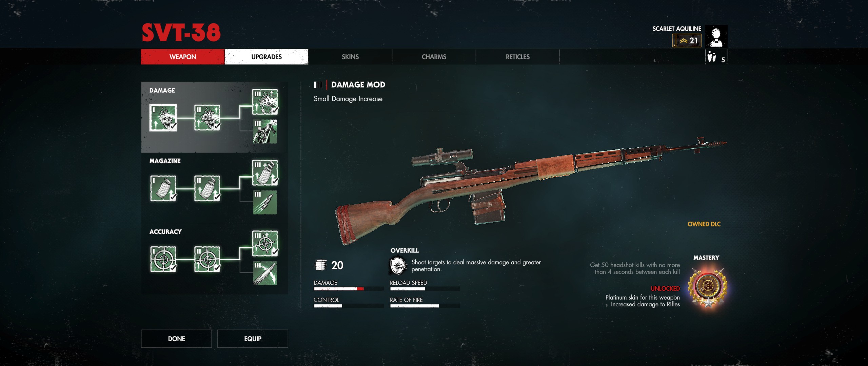Choose lower Magazine tier III bullets upgrade
Image resolution: width=868 pixels, height=366 pixels.
[x=265, y=202]
